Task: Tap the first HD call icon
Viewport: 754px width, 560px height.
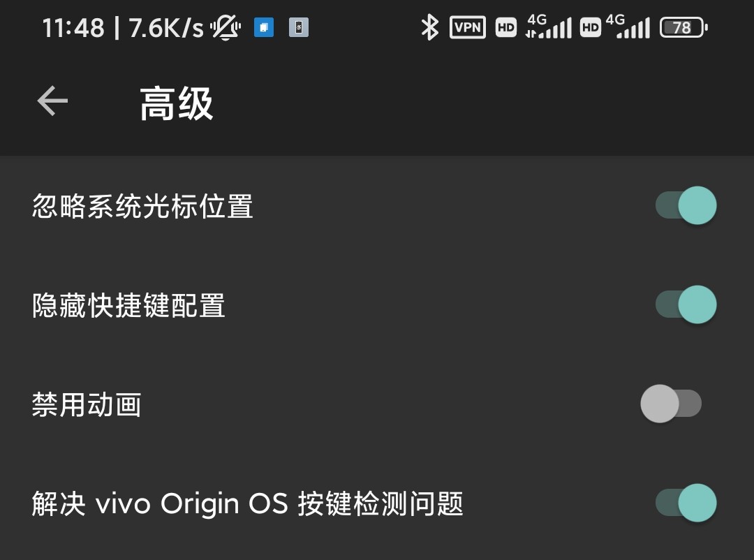Action: (506, 27)
